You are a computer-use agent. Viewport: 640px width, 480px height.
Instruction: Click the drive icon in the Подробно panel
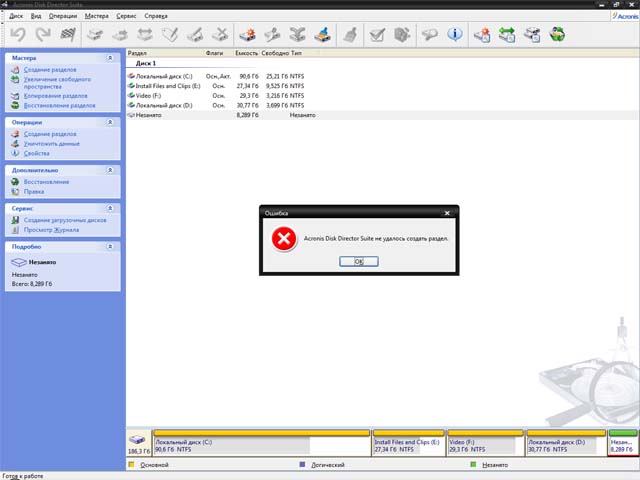point(19,262)
